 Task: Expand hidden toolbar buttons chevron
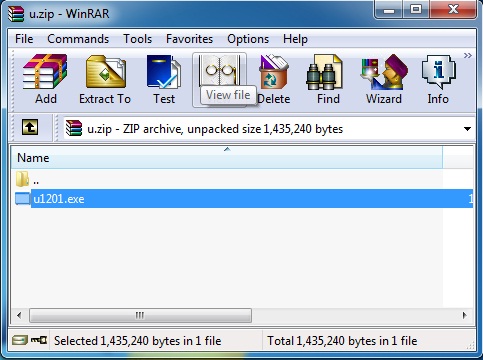[468, 56]
